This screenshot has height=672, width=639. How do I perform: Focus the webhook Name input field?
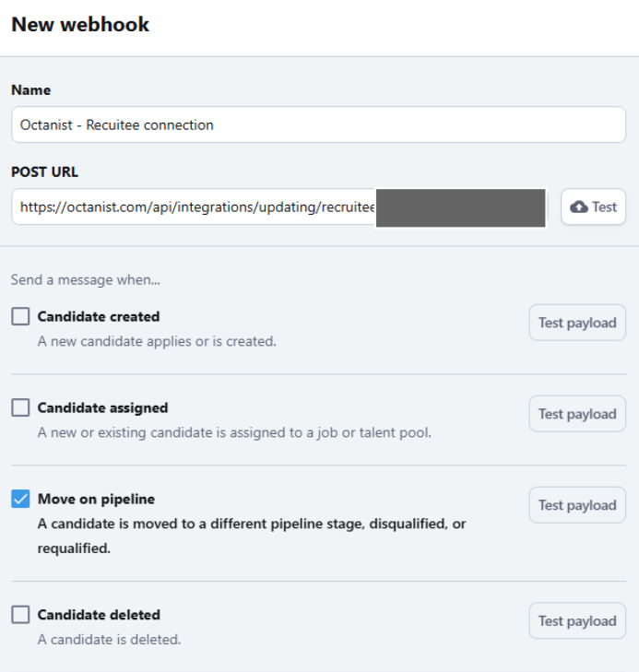pos(318,124)
